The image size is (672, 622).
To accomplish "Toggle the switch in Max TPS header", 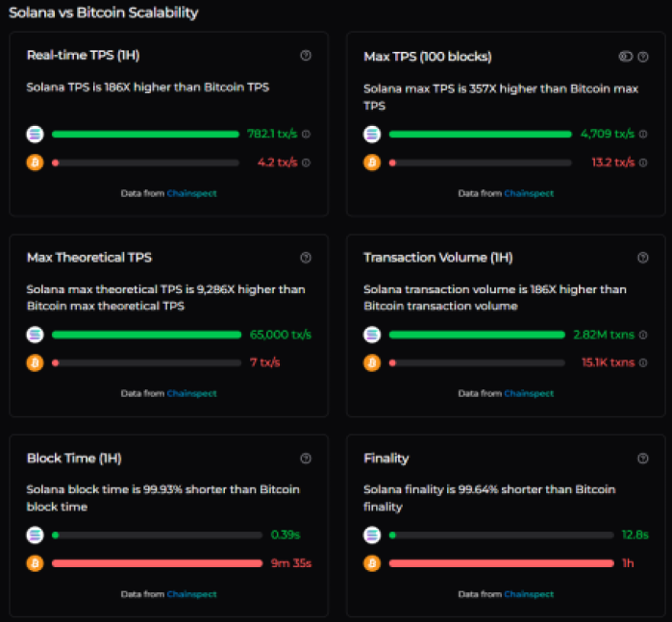I will pos(626,57).
